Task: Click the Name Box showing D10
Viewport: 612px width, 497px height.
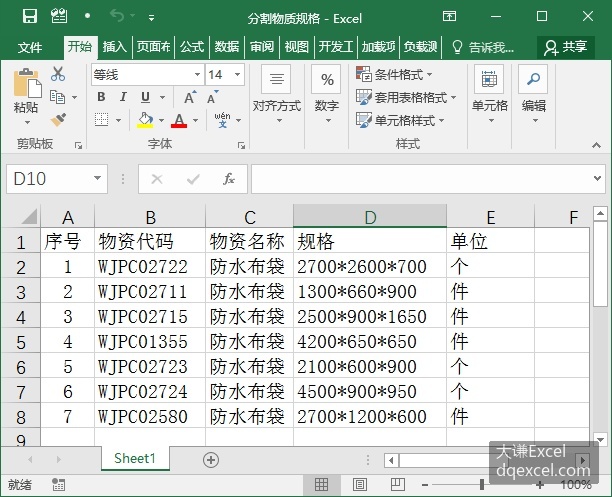Action: click(57, 179)
